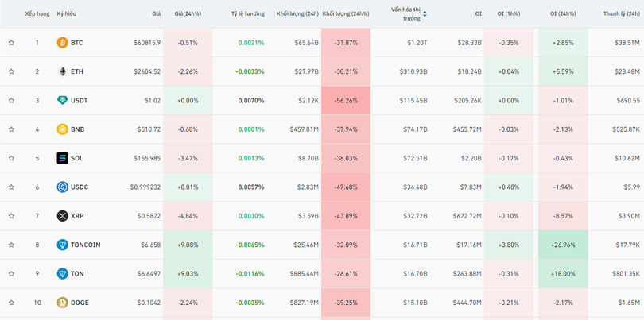Toggle favorite star for TONCOIN row

[11, 245]
